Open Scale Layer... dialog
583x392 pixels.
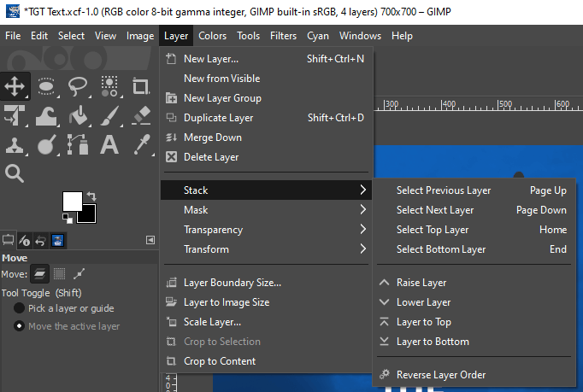pyautogui.click(x=266, y=322)
